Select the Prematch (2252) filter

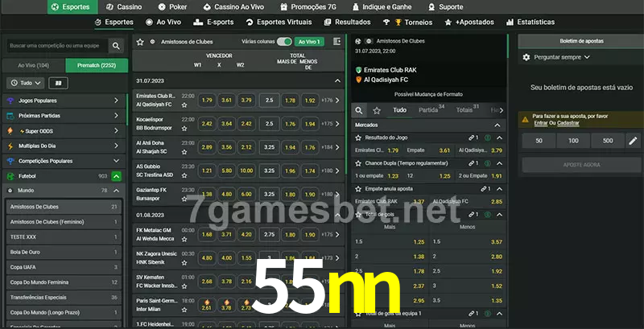coord(96,65)
